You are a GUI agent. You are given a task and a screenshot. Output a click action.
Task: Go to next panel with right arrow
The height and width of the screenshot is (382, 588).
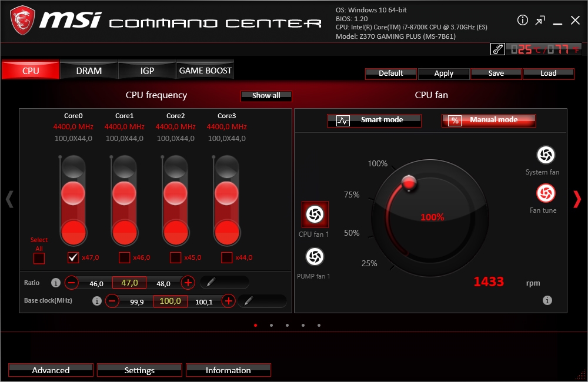tap(577, 199)
